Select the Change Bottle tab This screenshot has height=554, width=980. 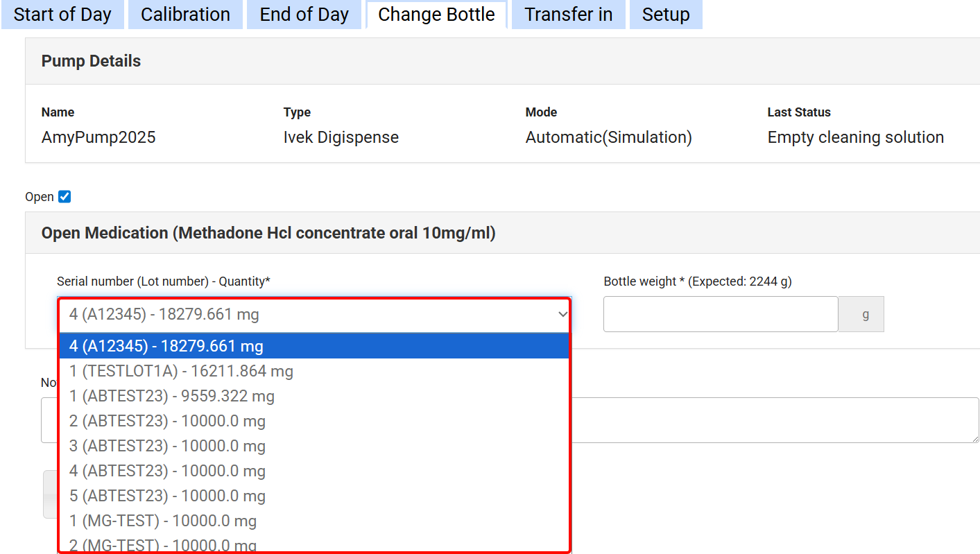coord(436,15)
